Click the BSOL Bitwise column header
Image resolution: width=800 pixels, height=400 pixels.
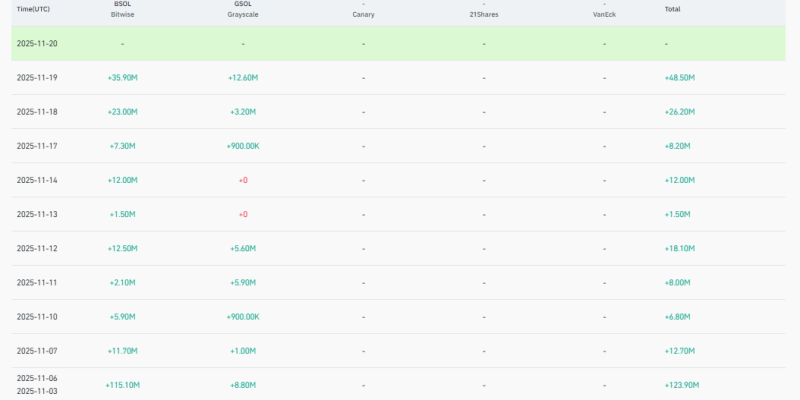(122, 10)
